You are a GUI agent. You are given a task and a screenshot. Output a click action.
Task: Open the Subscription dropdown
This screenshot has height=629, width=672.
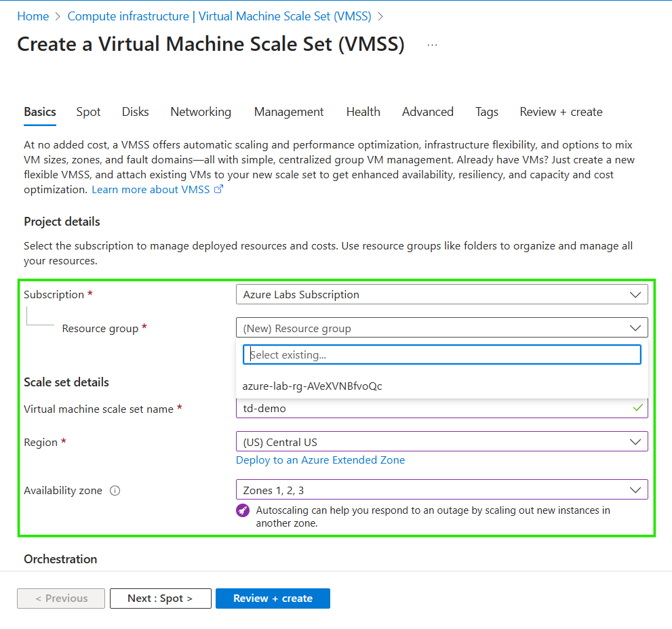pyautogui.click(x=441, y=295)
